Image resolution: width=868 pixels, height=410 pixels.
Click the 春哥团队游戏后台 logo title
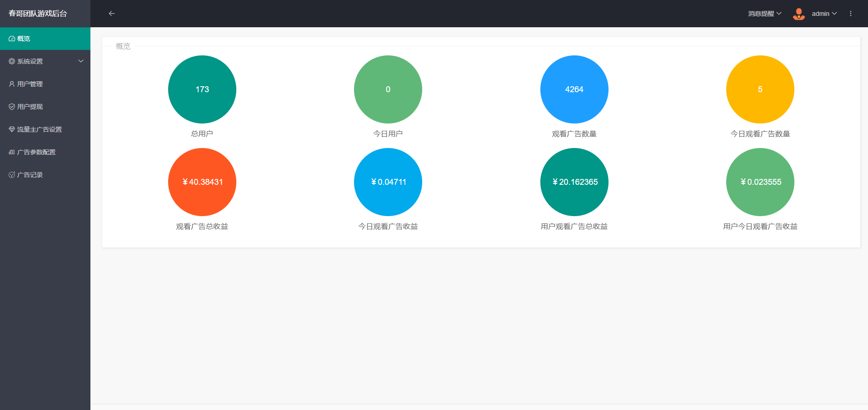pyautogui.click(x=38, y=14)
